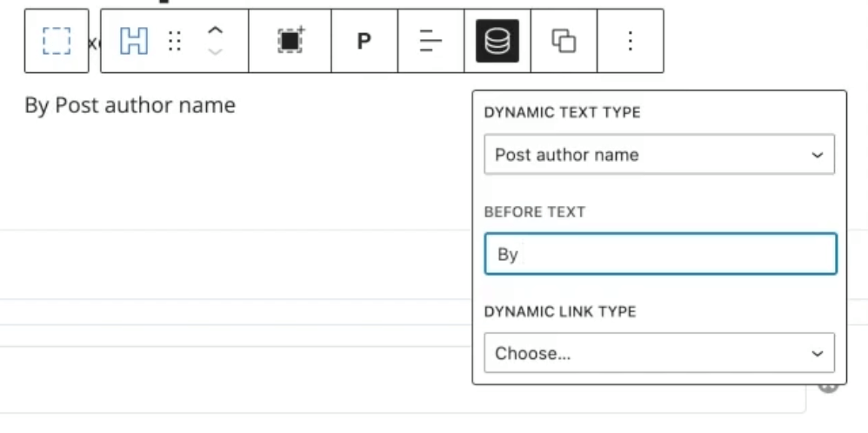Move the block up with the up chevron
Screen dimensions: 868x433
215,31
